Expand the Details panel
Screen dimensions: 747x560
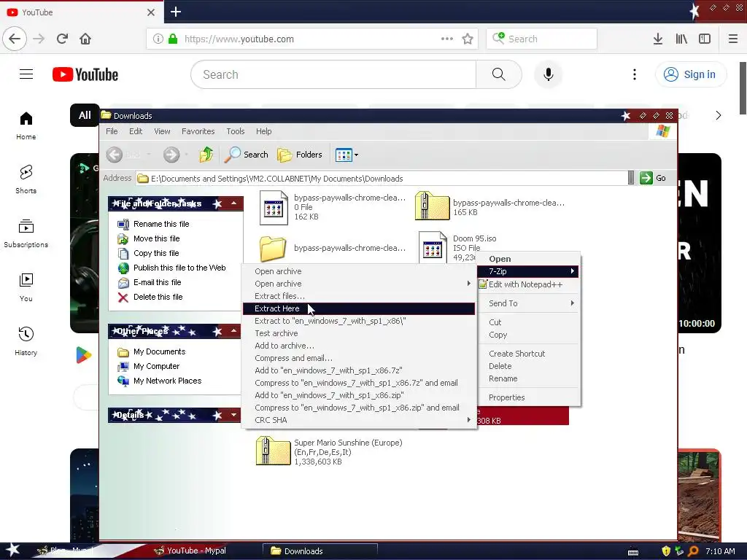pyautogui.click(x=234, y=415)
